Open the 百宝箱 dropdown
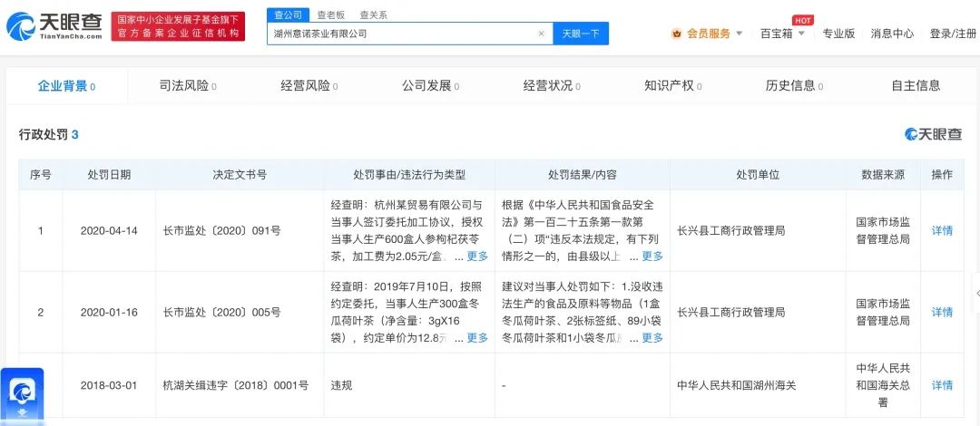Screen dimensions: 980x426 click(782, 34)
